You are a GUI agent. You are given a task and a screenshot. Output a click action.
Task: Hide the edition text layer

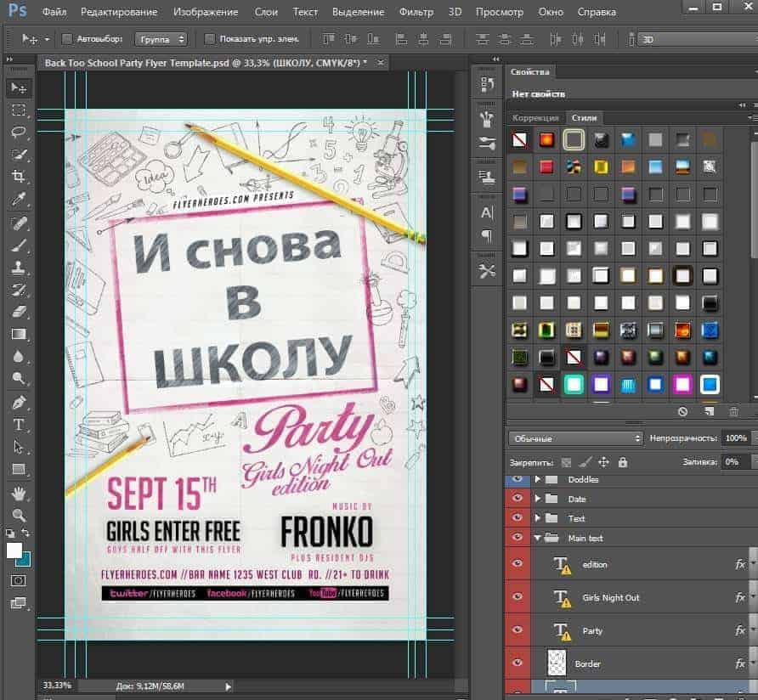518,563
